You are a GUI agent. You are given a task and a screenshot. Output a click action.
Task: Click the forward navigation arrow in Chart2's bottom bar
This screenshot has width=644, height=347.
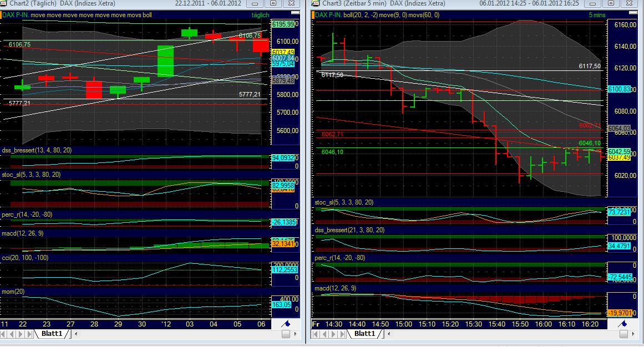[20, 334]
